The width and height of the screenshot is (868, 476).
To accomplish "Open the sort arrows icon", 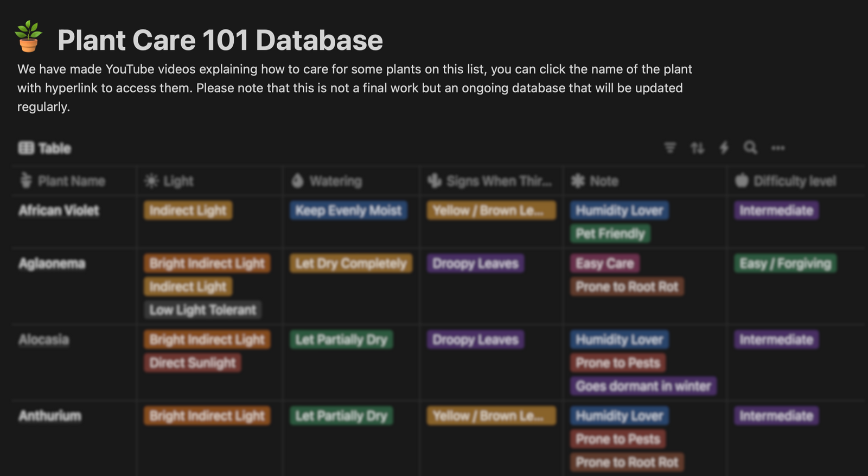I will (697, 148).
